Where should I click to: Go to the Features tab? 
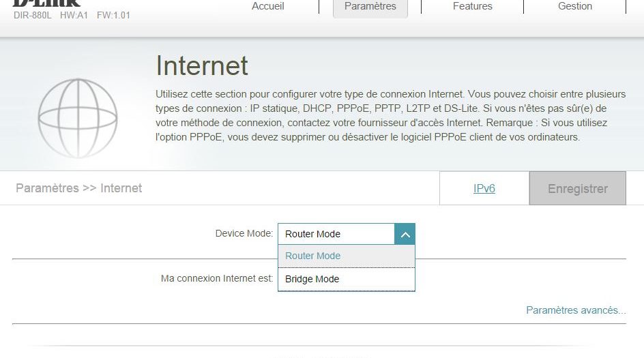pos(472,7)
